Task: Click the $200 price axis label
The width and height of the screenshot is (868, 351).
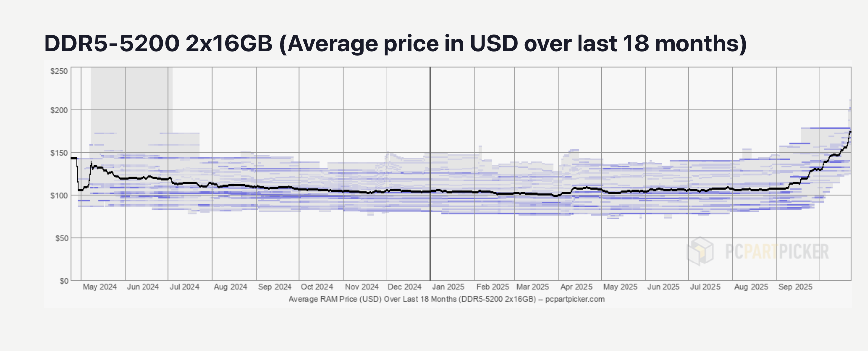Action: coord(59,110)
